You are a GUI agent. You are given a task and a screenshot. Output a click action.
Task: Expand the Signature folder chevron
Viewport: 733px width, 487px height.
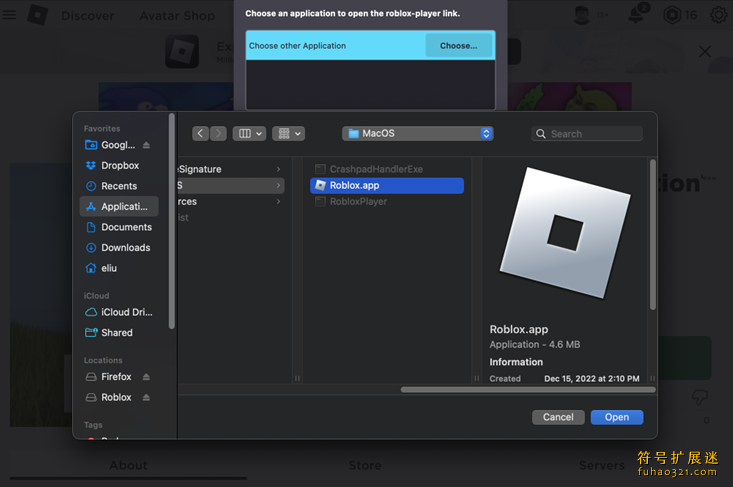coord(278,169)
